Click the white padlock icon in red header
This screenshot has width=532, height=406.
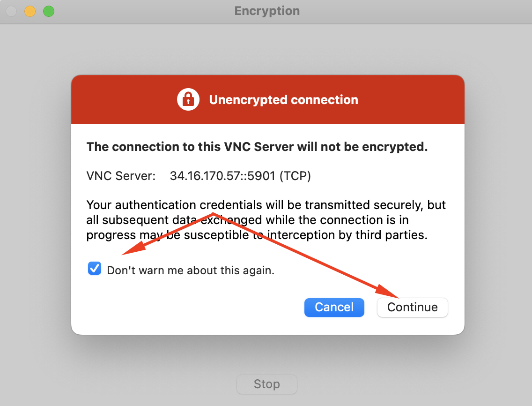coord(188,99)
